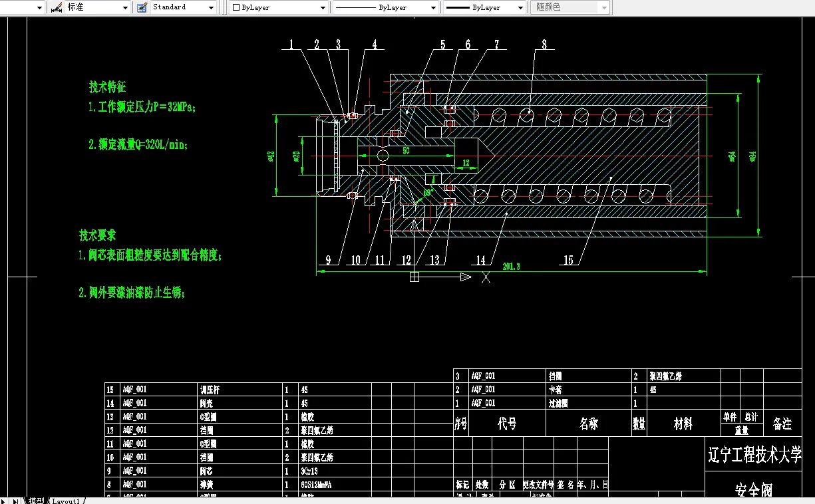Click the 50 dimension text
The width and height of the screenshot is (815, 504).
[405, 151]
